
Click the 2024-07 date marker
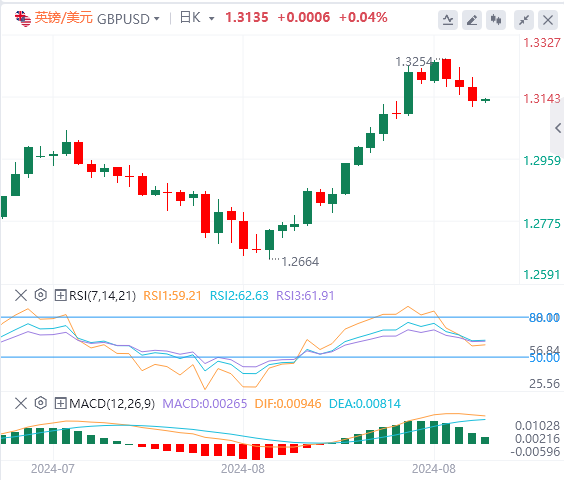pos(53,469)
